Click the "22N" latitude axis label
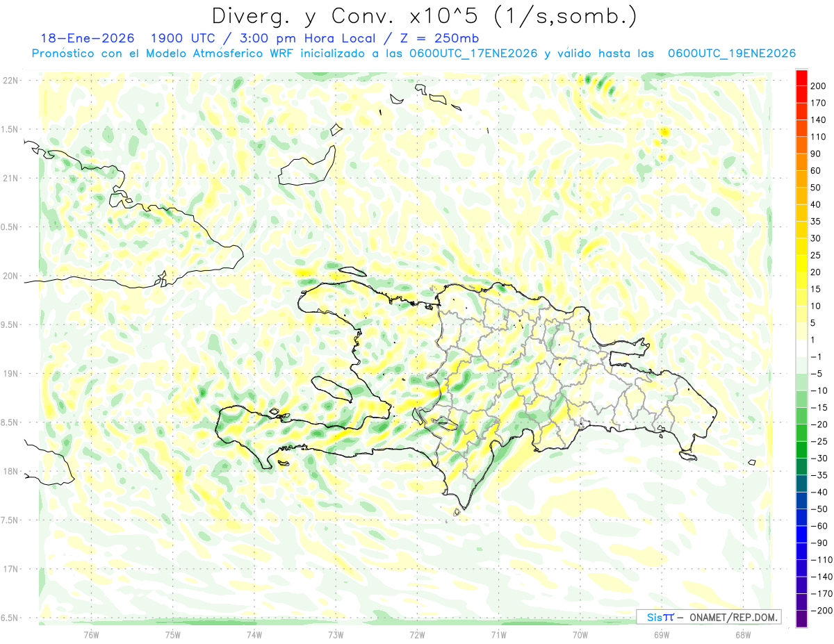The image size is (834, 644). [10, 80]
